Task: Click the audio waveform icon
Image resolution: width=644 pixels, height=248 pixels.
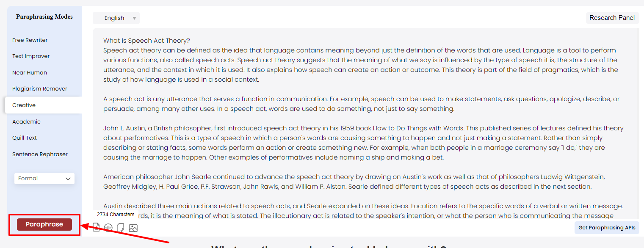Action: pos(108,228)
